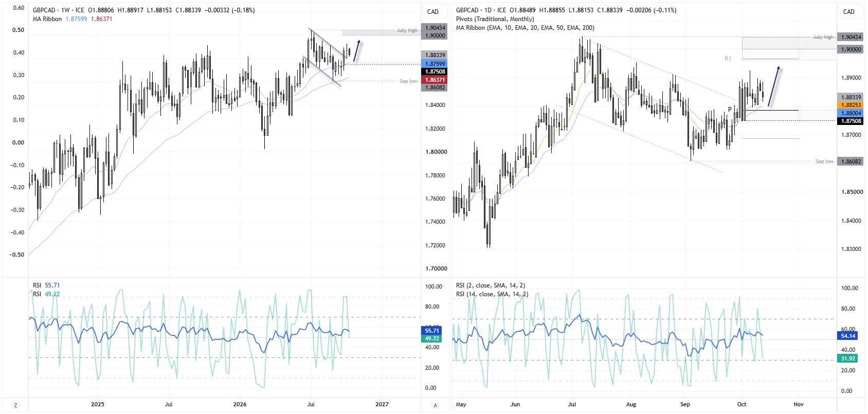Click 1.90434 price label on weekly axis
Image resolution: width=868 pixels, height=414 pixels.
[435, 28]
